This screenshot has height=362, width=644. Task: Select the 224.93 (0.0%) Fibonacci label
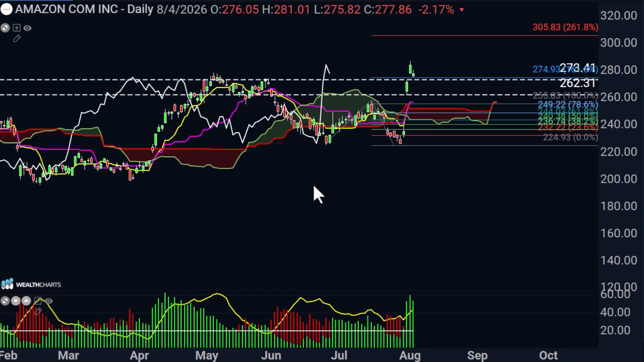pyautogui.click(x=570, y=137)
